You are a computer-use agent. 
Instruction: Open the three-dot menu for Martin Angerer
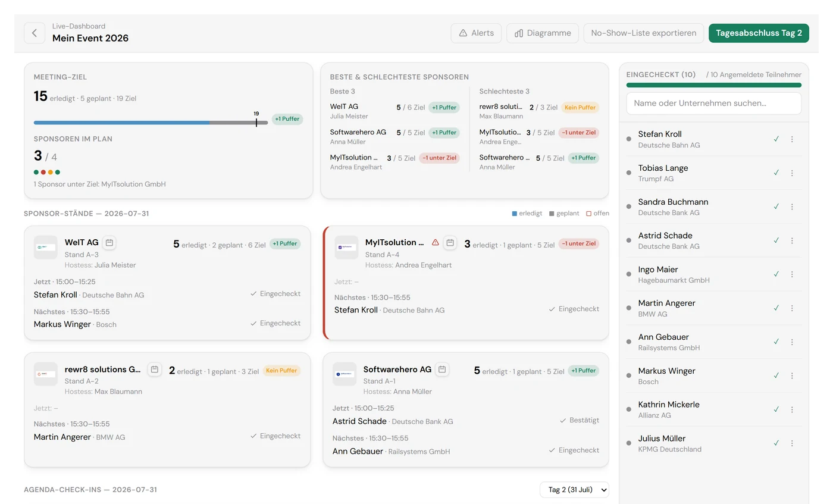792,308
